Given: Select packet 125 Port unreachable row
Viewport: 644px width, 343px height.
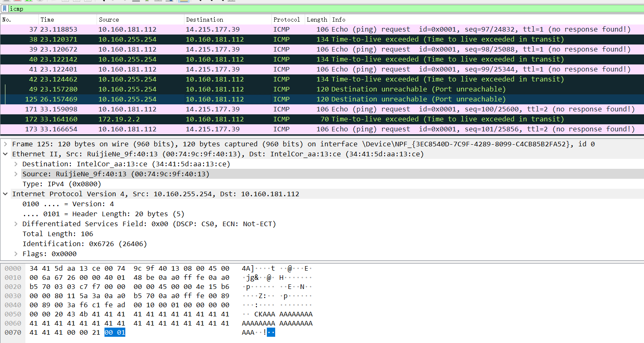Looking at the screenshot, I should [322, 99].
